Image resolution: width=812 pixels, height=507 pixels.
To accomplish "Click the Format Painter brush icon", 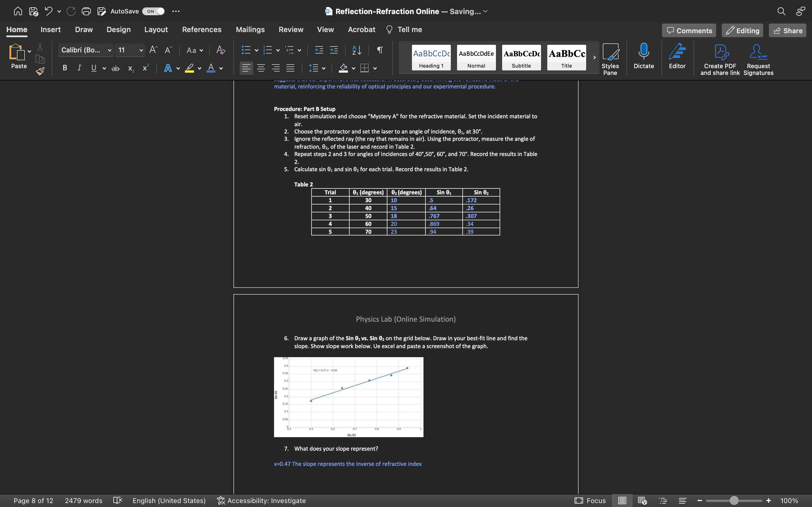I will pos(40,71).
